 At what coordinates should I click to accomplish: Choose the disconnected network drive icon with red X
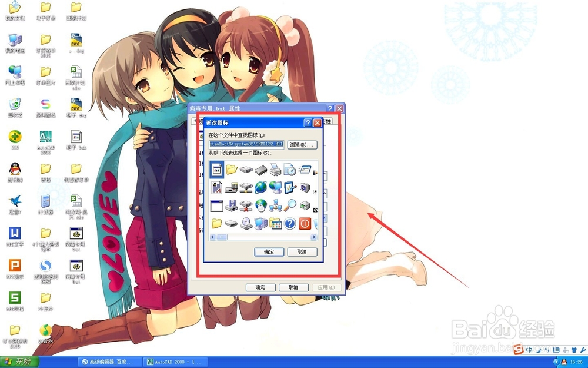(x=246, y=205)
